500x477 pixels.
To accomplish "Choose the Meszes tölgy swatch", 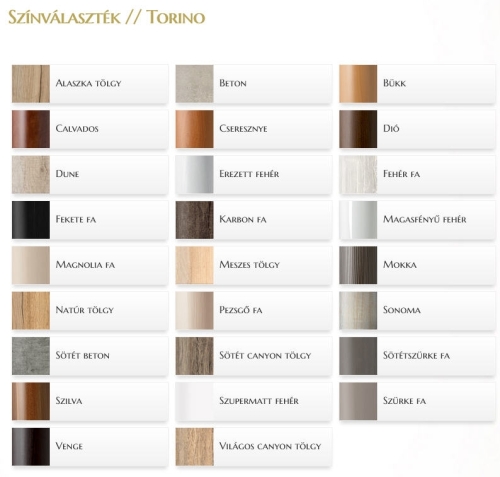I will 195,265.
